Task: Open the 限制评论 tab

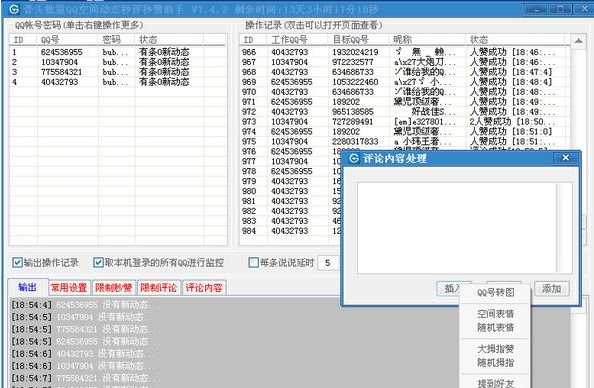Action: 158,288
